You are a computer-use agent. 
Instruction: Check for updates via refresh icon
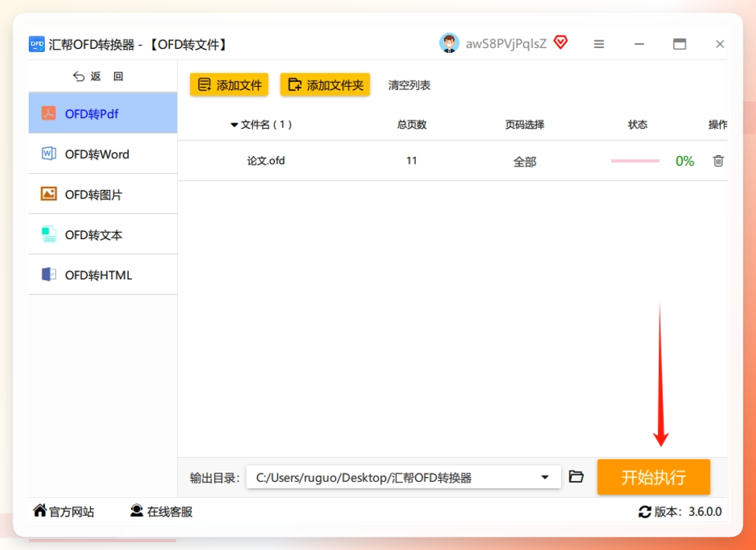645,511
